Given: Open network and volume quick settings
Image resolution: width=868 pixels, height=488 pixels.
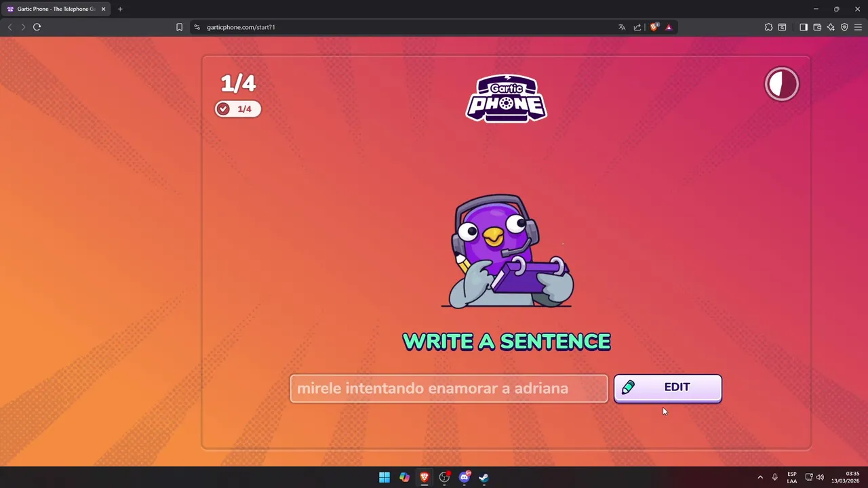Looking at the screenshot, I should click(814, 477).
